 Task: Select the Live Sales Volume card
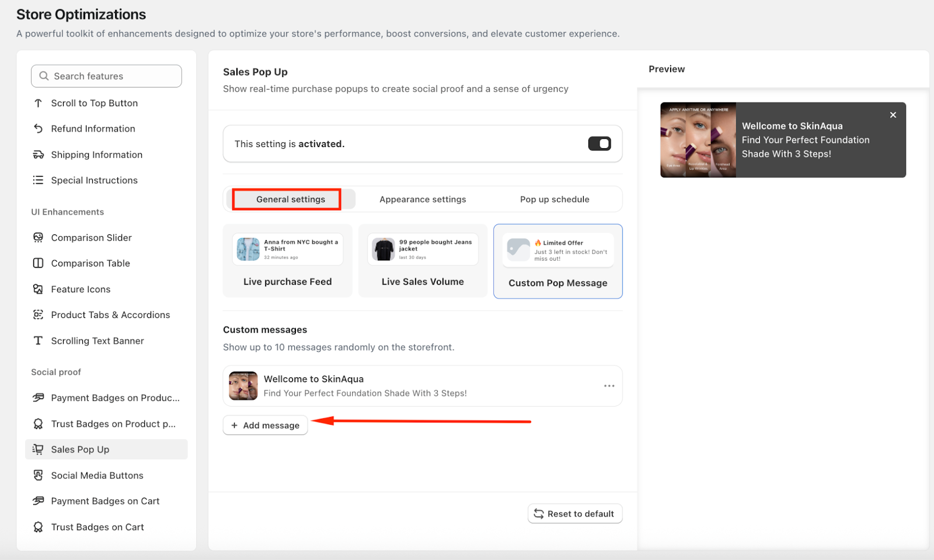[x=423, y=261]
